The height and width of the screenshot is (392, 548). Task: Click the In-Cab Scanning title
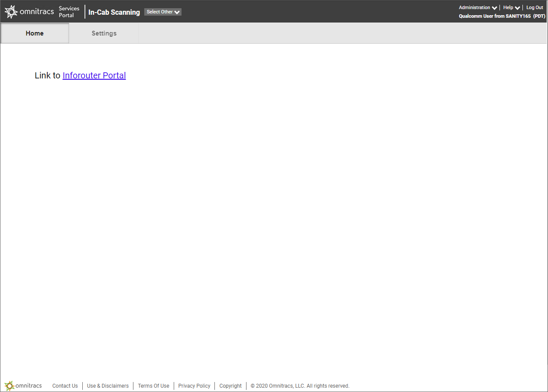[114, 12]
